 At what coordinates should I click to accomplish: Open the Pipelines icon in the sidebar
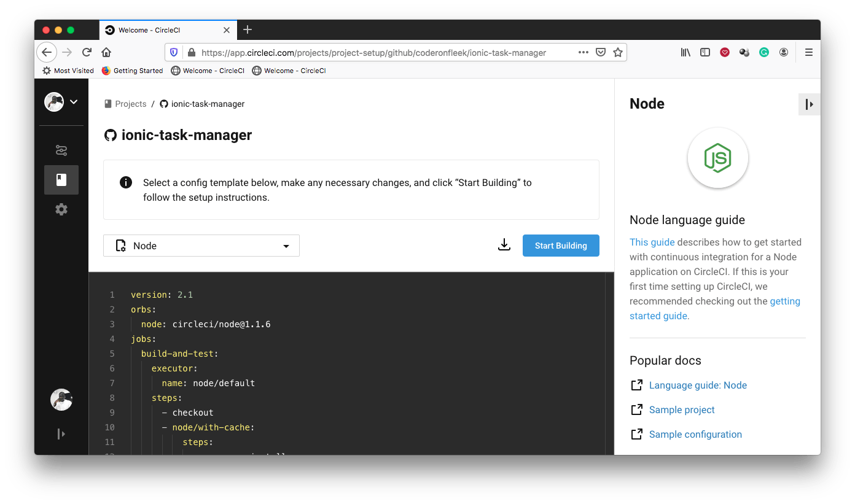click(61, 150)
